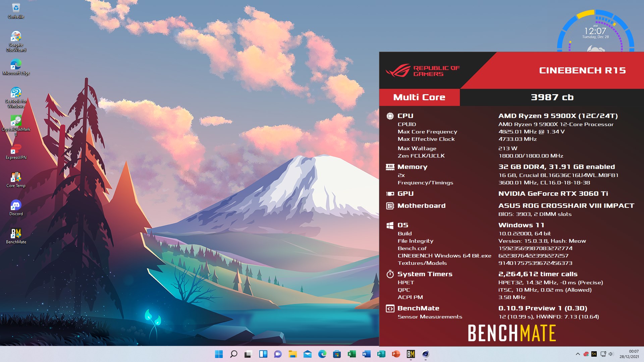
Task: Open Task View on taskbar
Action: coord(248,354)
